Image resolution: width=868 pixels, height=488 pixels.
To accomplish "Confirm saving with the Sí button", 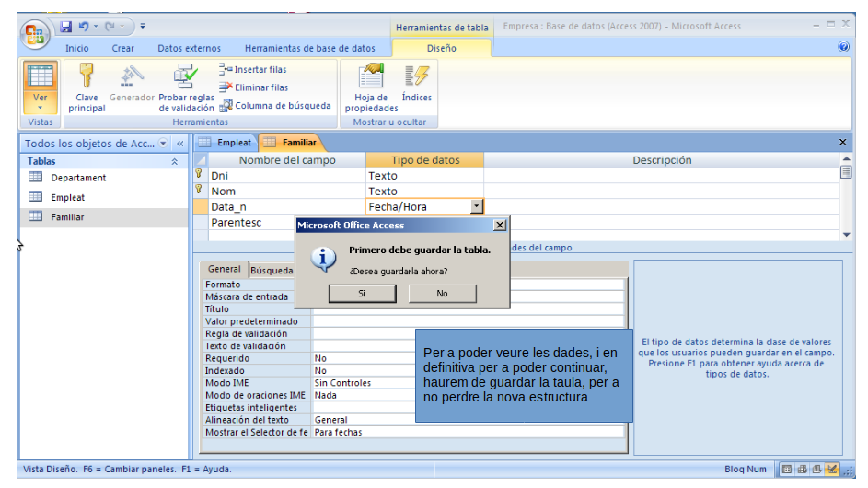I will click(x=362, y=294).
